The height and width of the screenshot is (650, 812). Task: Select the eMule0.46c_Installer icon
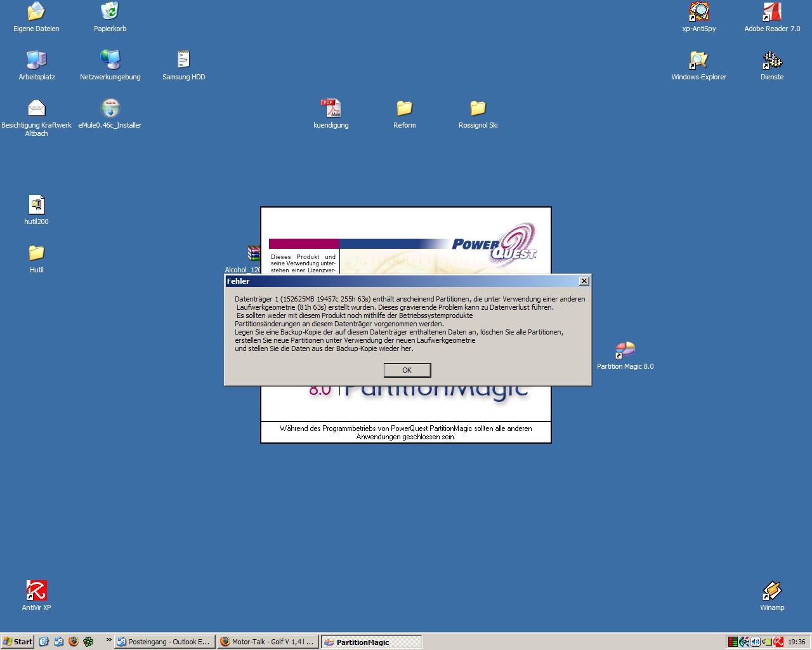click(110, 114)
